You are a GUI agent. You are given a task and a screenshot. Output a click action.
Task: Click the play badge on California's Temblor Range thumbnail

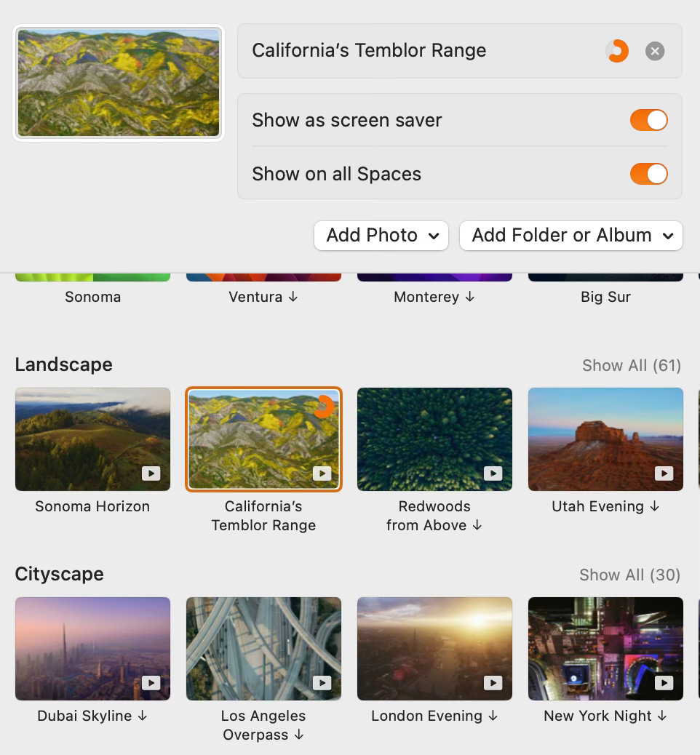(322, 474)
